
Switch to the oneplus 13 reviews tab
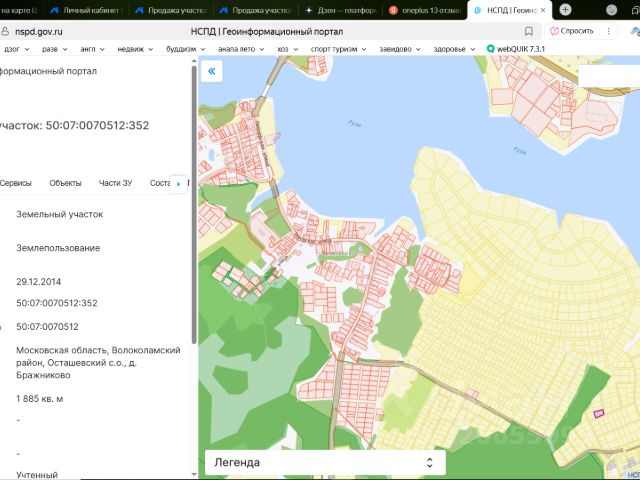point(425,10)
